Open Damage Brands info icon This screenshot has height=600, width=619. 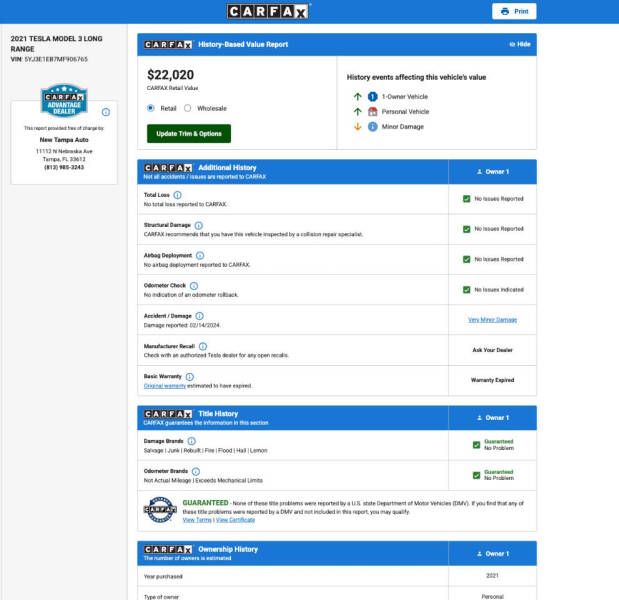coord(191,441)
